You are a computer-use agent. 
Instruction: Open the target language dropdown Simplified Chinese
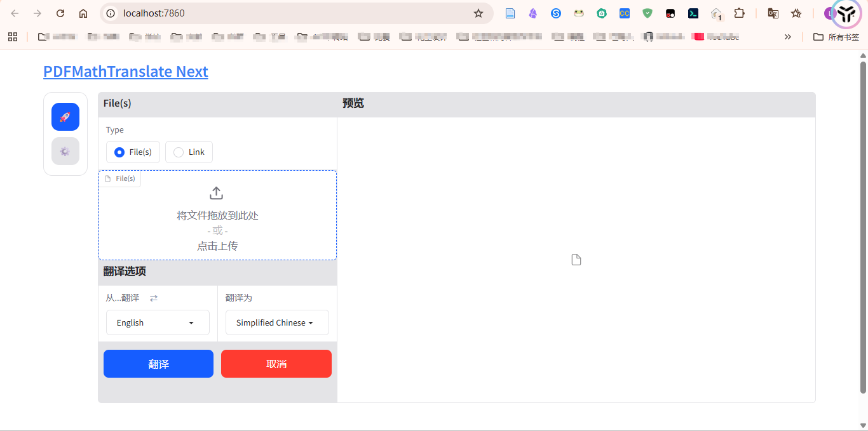pyautogui.click(x=277, y=322)
